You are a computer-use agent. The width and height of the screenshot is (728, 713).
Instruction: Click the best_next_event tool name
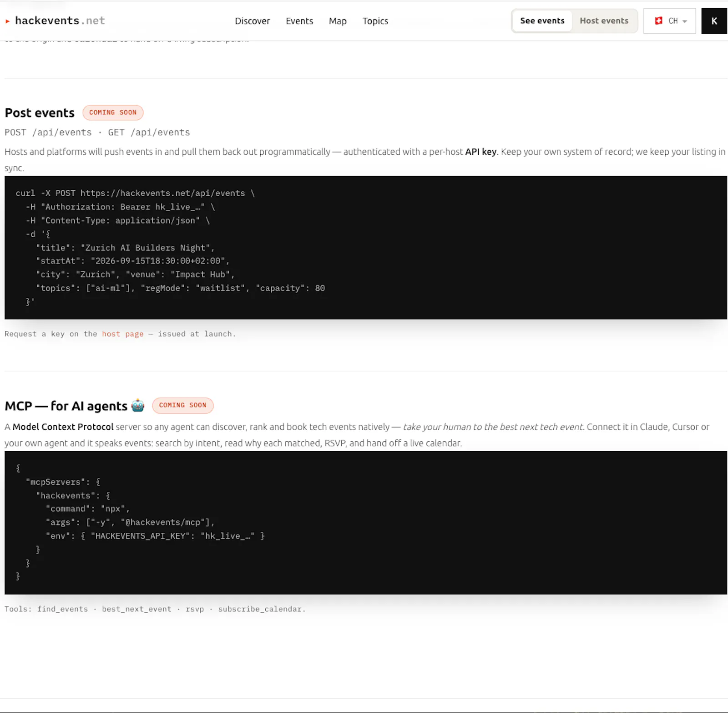136,609
